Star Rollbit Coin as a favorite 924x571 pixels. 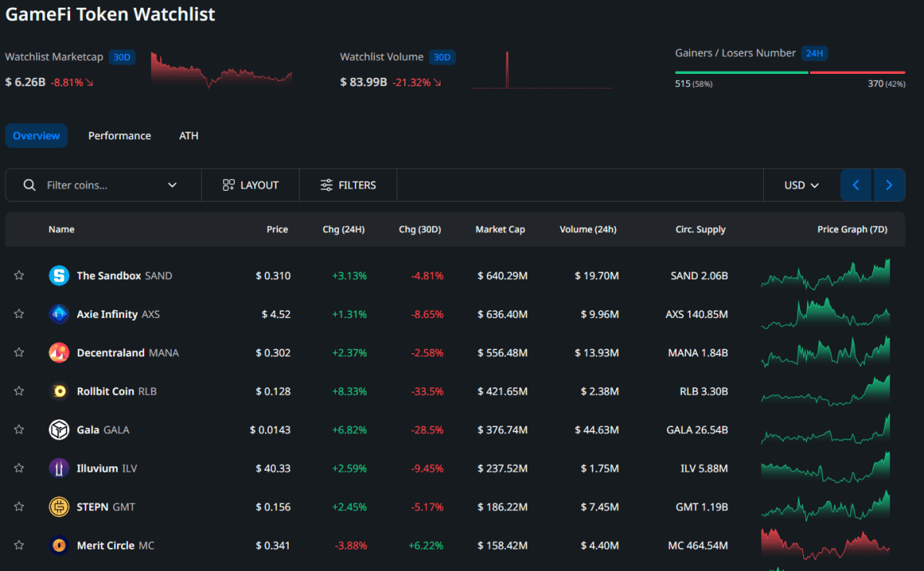(x=19, y=391)
